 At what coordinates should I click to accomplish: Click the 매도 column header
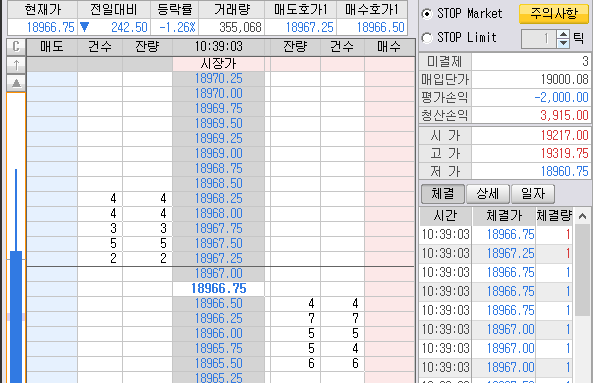(x=52, y=47)
